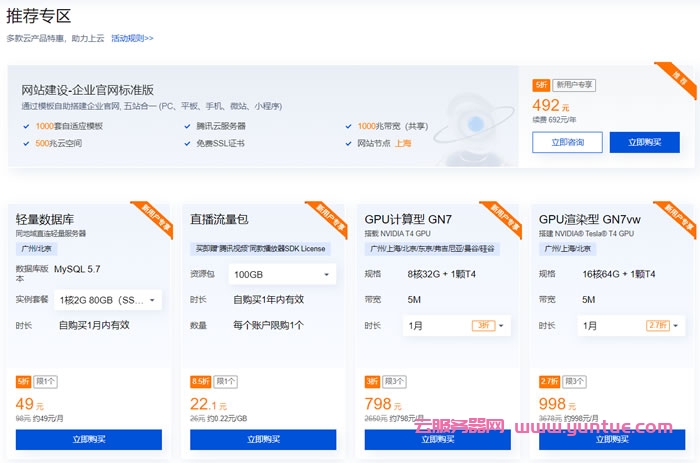
Task: Click the 推荐 corner ribbon on the banner
Action: tap(681, 78)
